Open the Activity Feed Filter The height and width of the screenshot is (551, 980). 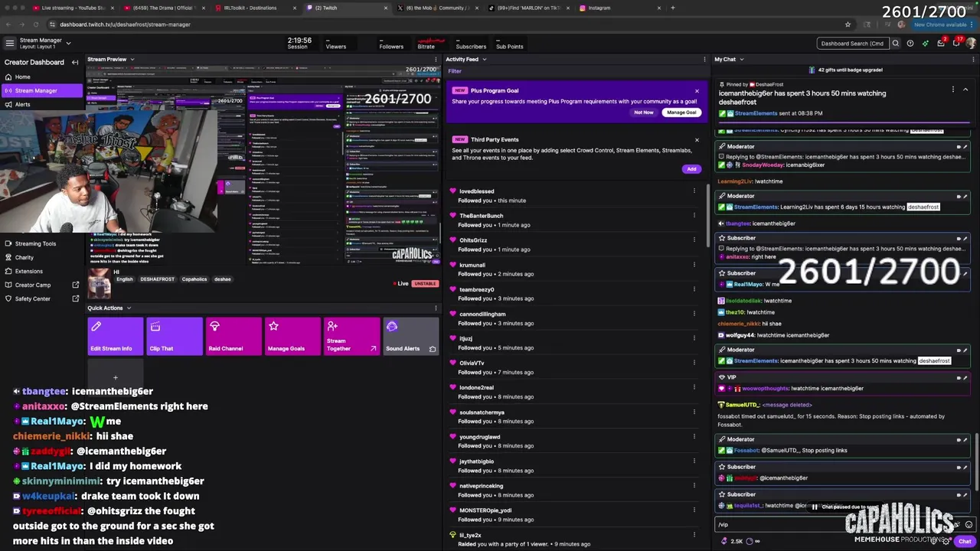455,71
